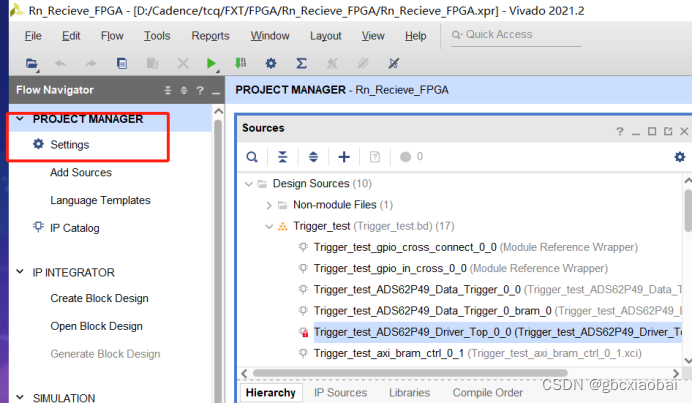This screenshot has width=692, height=403.
Task: Collapse all in Flow Navigator header
Action: coord(168,90)
